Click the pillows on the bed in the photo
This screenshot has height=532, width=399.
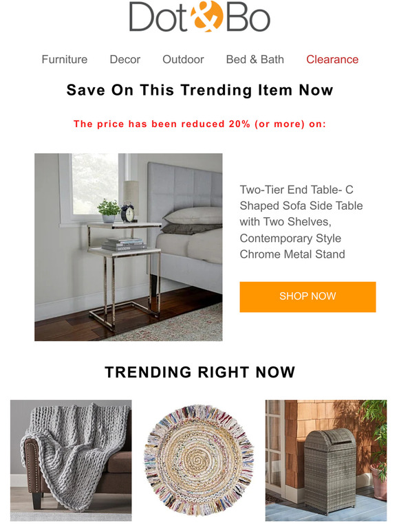192,221
